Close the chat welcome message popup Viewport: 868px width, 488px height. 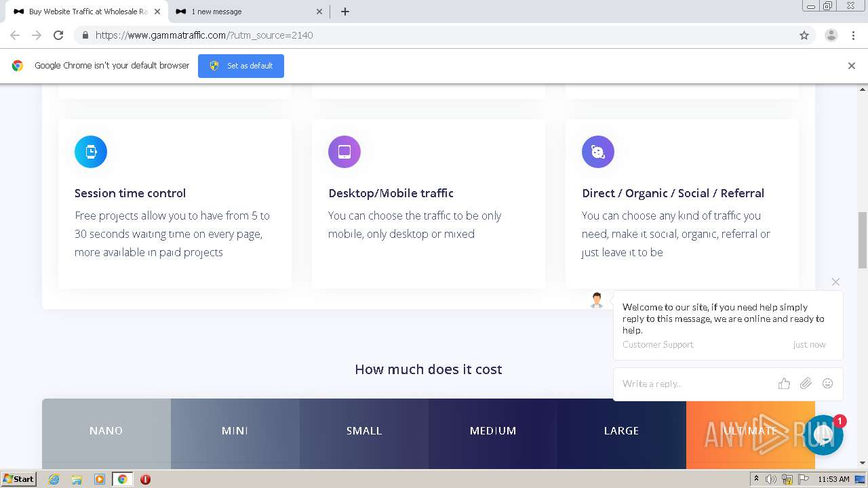tap(835, 281)
